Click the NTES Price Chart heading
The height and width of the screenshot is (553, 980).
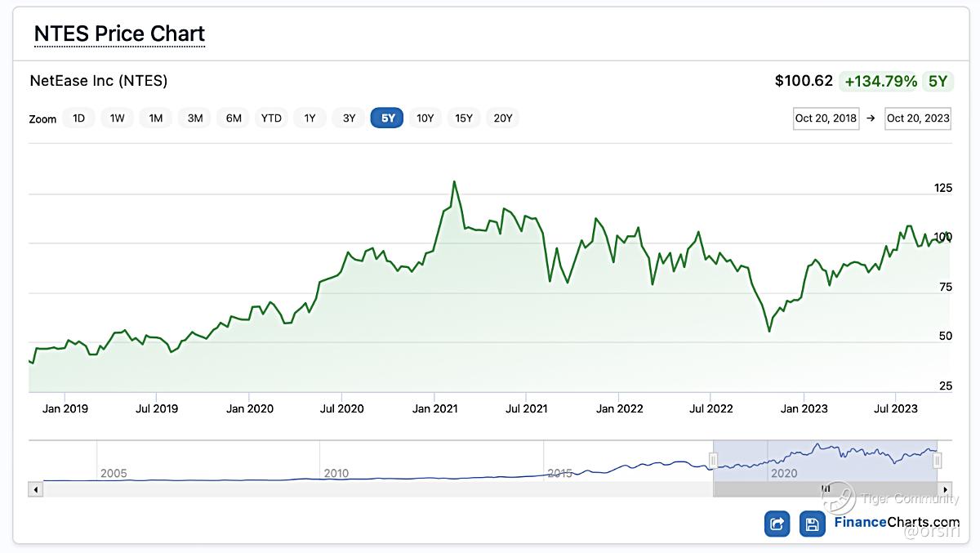[119, 33]
